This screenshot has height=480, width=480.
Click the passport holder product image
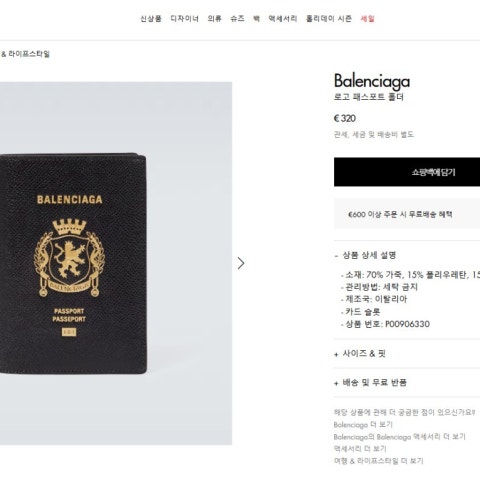click(116, 263)
